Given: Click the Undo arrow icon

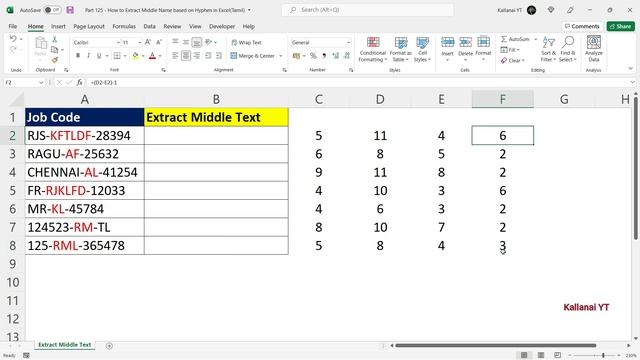Looking at the screenshot, I should [x=13, y=39].
